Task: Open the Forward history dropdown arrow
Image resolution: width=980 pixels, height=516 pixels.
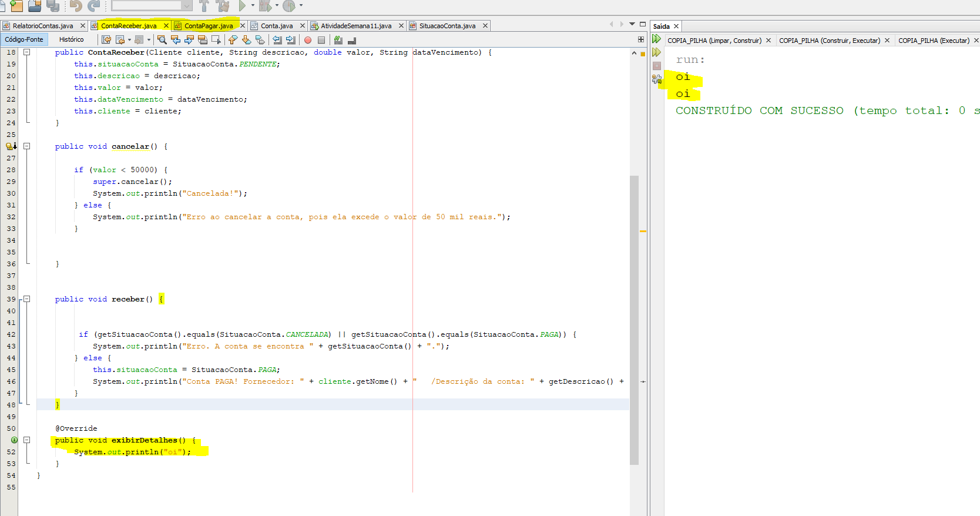Action: pos(149,40)
